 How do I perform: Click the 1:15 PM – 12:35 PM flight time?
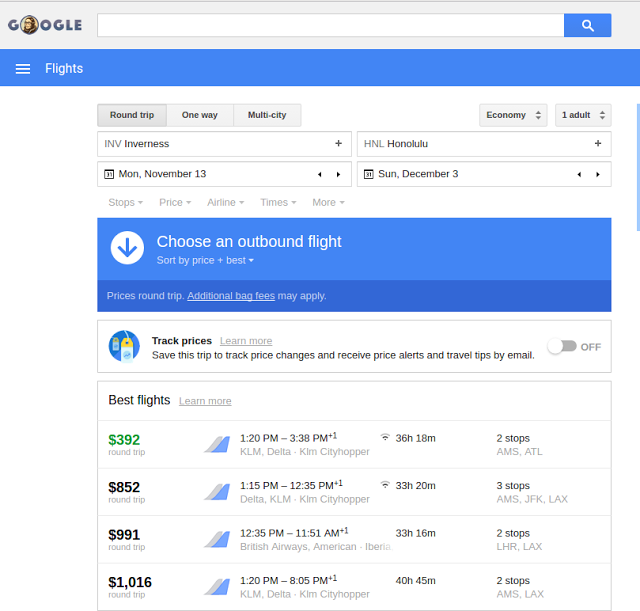click(x=291, y=485)
